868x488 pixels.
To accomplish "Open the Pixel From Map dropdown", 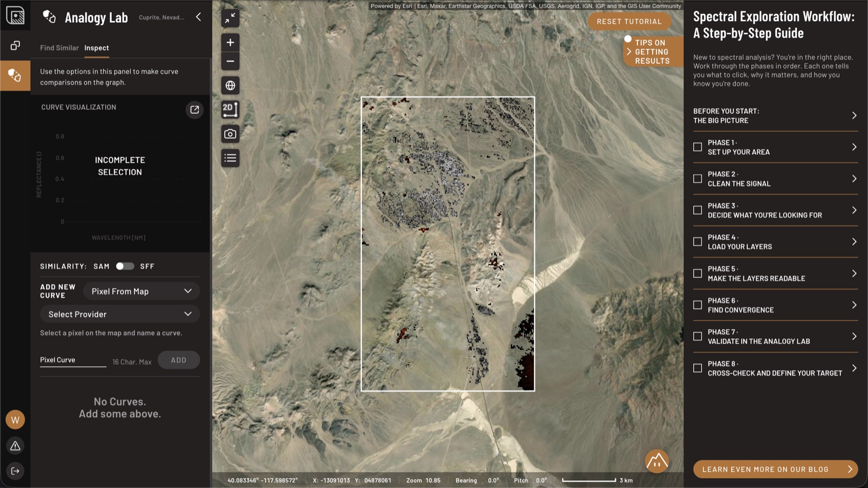I will [x=142, y=291].
